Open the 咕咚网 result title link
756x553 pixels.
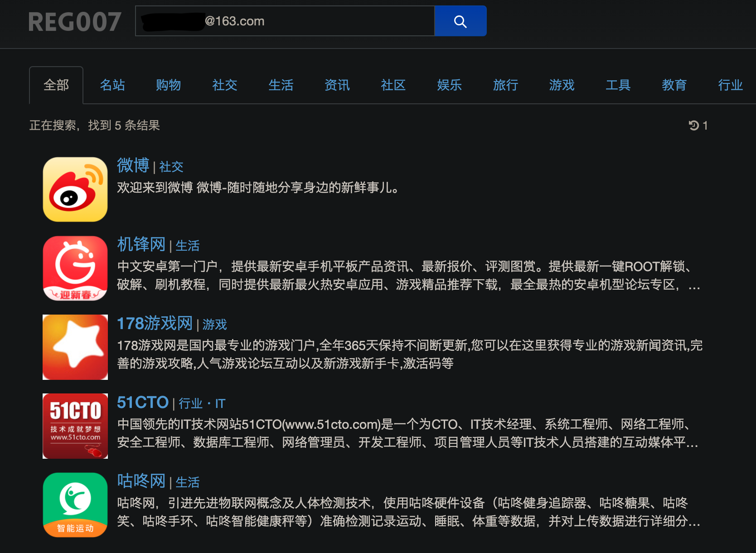click(141, 481)
